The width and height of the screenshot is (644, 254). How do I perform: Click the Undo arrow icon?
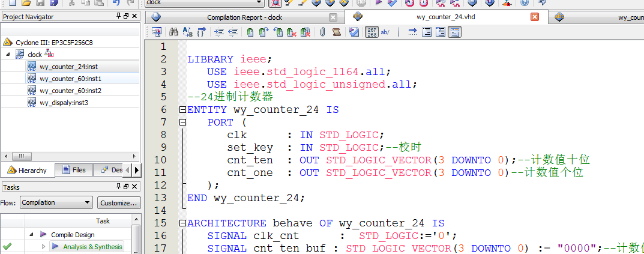click(x=116, y=2)
